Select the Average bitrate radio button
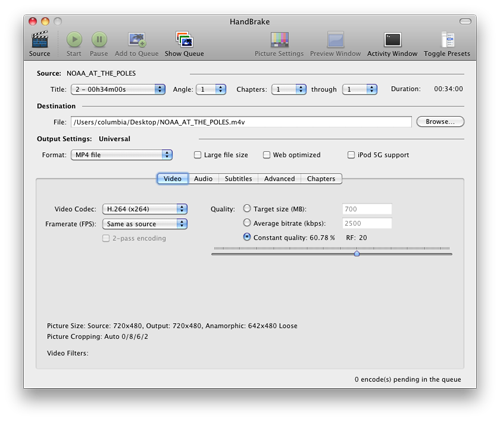 [x=247, y=223]
